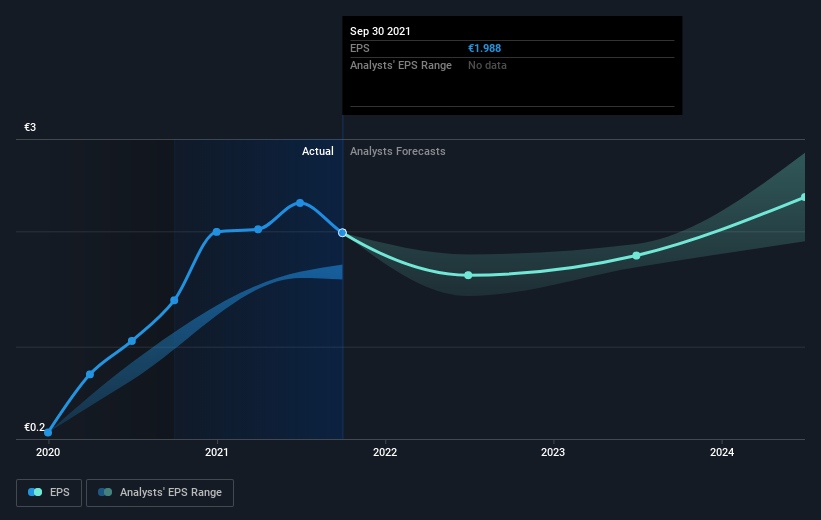Click the second EPS data point of 2020
The image size is (821, 520).
[x=90, y=374]
